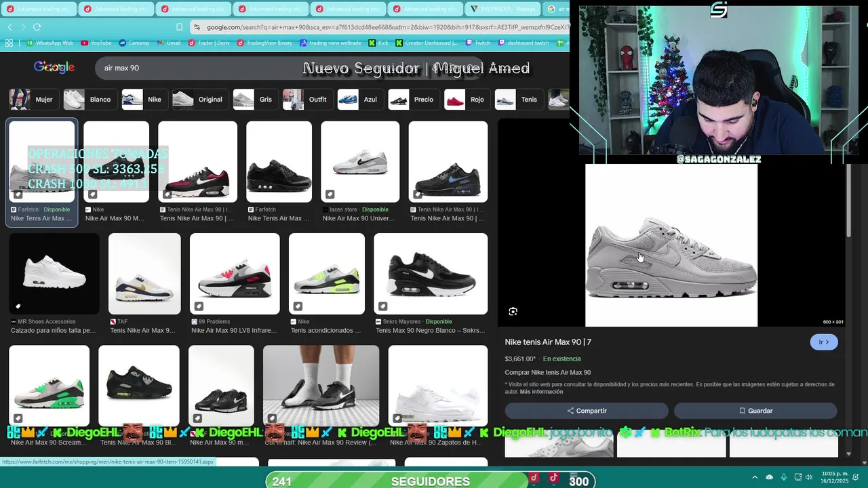Screen dimensions: 868x488
Task: Filter images by the Blanco chip
Action: pos(90,99)
